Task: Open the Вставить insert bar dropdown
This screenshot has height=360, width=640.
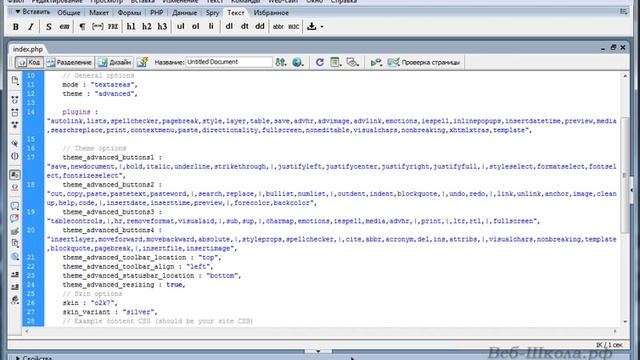Action: [33, 12]
